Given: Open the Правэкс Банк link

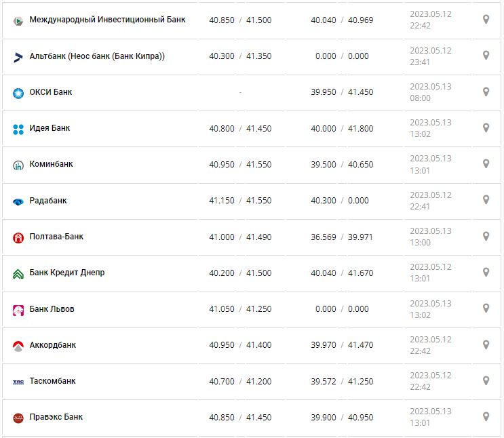Looking at the screenshot, I should tap(56, 417).
